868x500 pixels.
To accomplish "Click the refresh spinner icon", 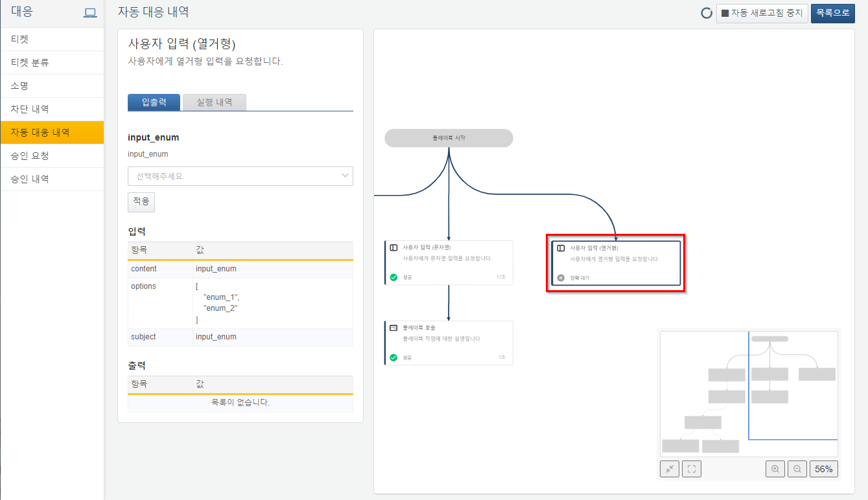I will click(707, 13).
